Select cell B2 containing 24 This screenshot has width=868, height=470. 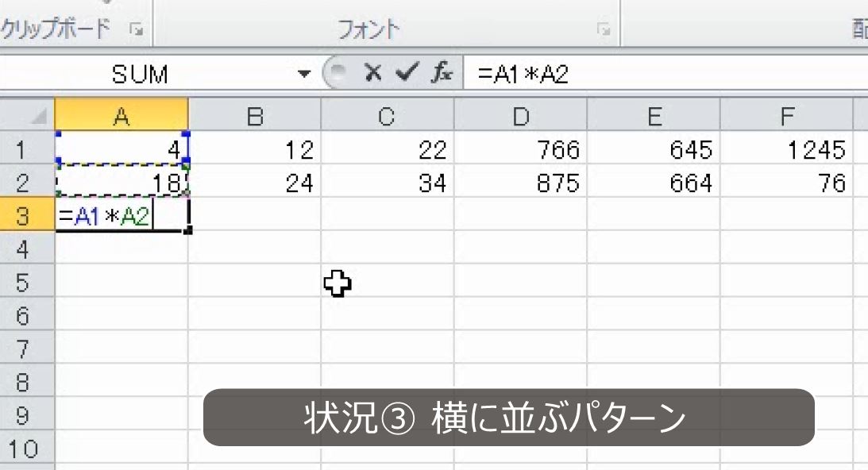pos(256,183)
